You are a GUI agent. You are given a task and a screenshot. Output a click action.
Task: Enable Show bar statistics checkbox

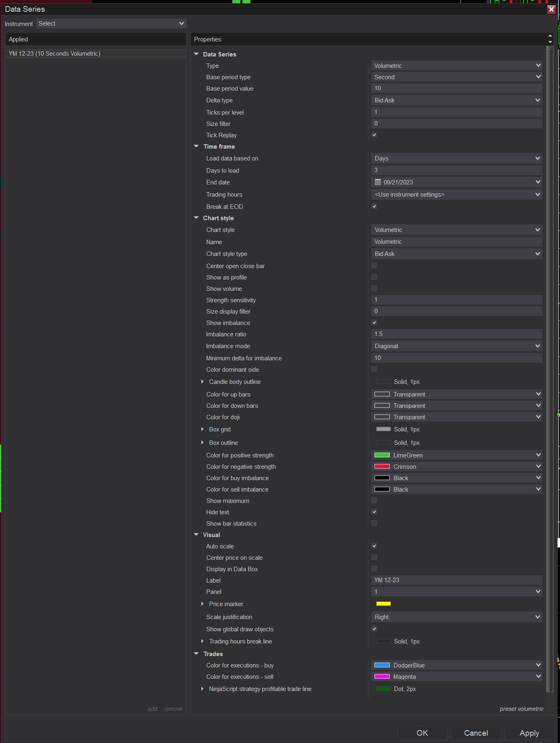pyautogui.click(x=374, y=523)
